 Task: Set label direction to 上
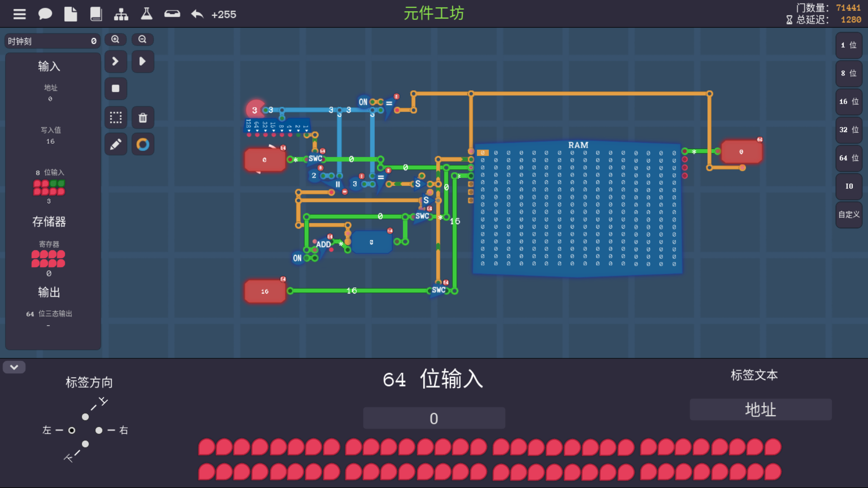click(85, 417)
